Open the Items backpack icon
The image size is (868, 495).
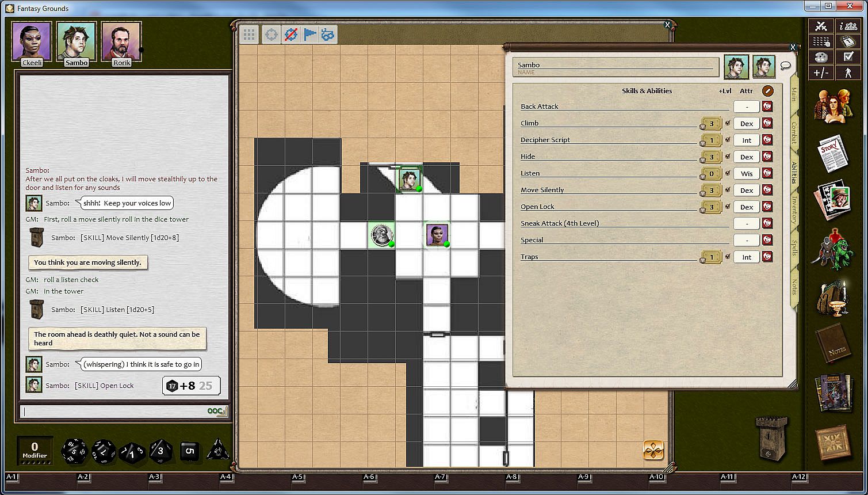[x=833, y=298]
